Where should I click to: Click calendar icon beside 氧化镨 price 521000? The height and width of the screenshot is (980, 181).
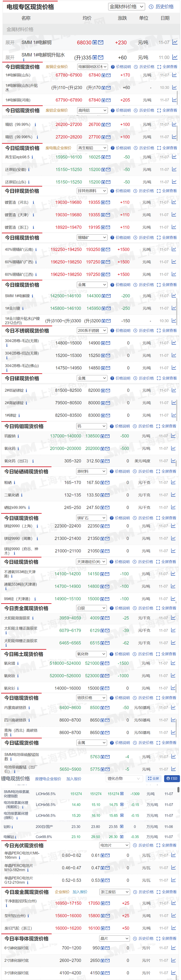click(102, 663)
